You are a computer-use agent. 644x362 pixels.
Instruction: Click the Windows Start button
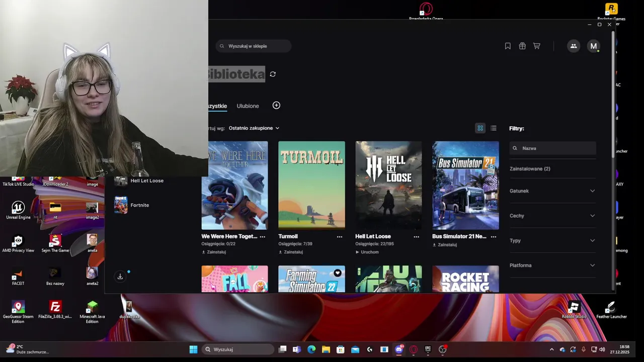click(x=193, y=349)
